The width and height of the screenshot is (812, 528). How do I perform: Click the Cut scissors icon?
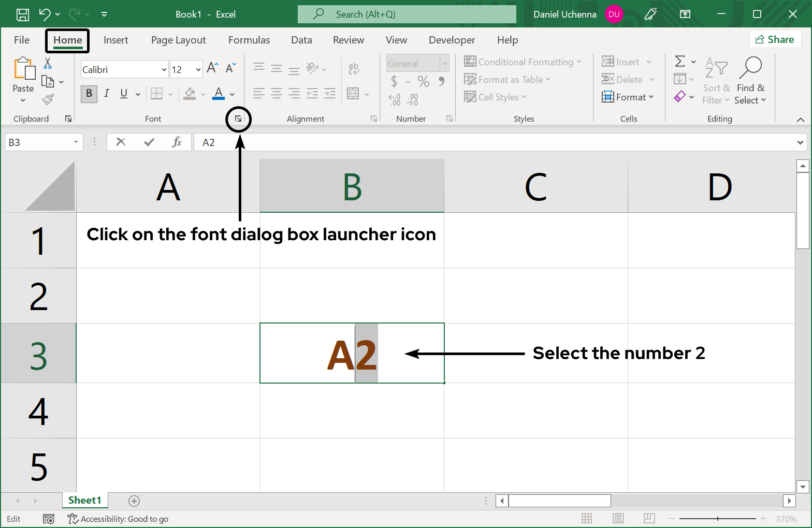[x=48, y=63]
